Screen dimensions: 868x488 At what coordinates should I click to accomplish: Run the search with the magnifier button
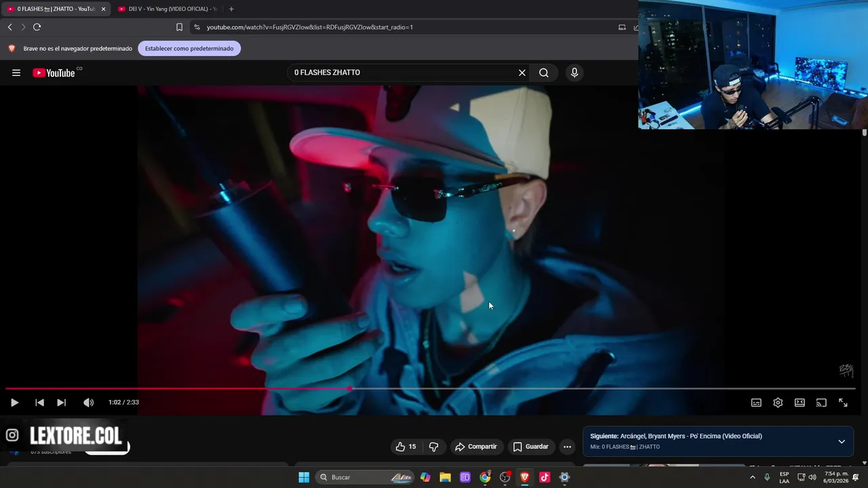click(x=544, y=73)
